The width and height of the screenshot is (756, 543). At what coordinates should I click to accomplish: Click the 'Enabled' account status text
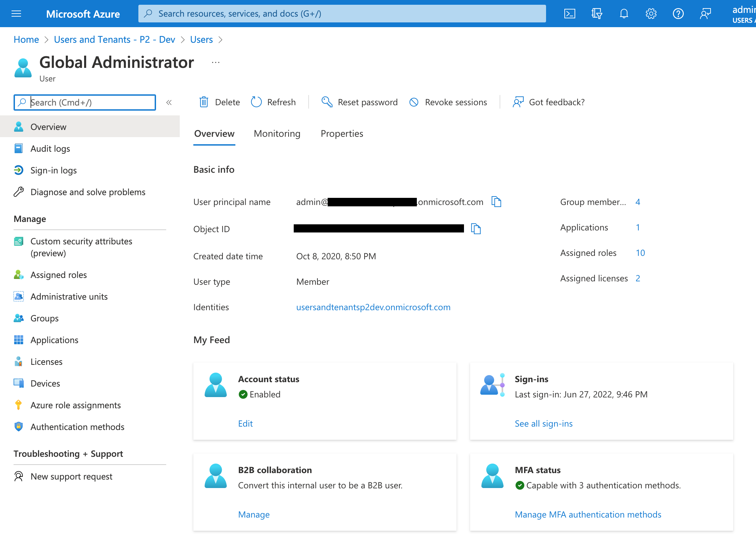[x=265, y=394]
